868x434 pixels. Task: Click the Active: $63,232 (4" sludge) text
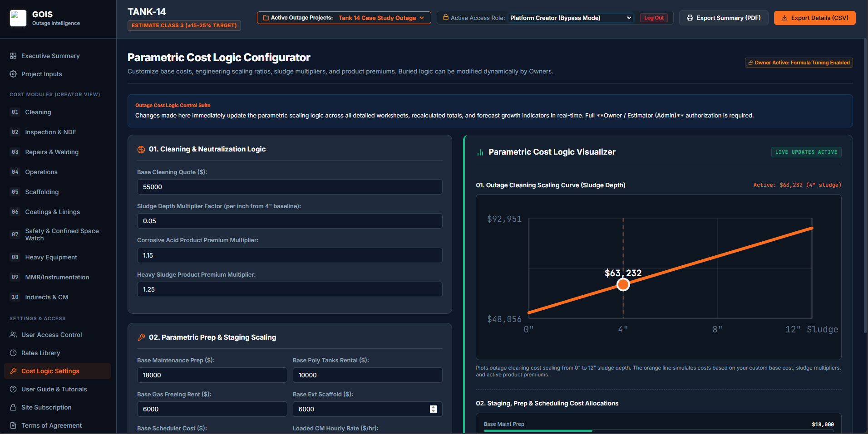point(797,185)
